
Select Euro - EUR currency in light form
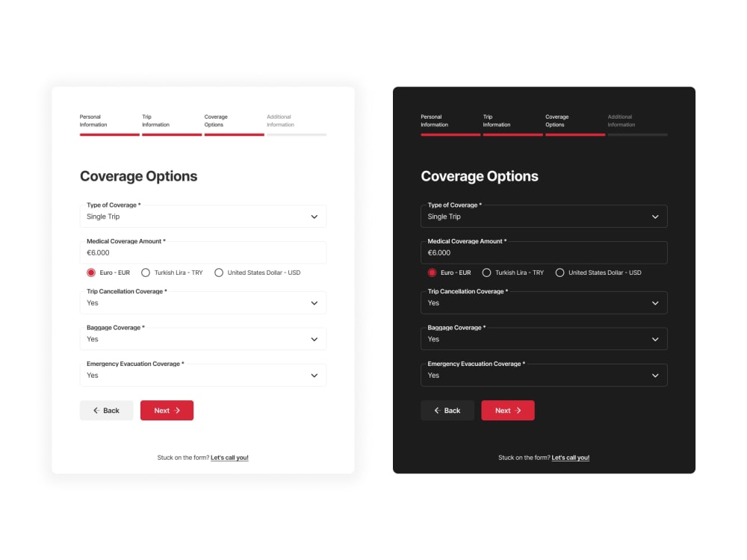(x=90, y=273)
